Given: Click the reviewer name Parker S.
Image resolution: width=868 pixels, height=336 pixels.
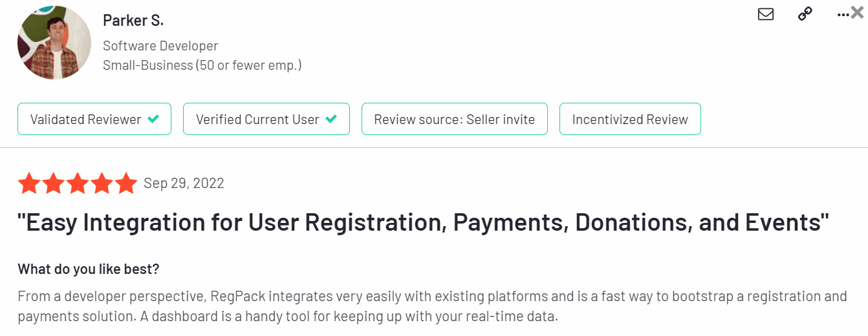Looking at the screenshot, I should [133, 20].
